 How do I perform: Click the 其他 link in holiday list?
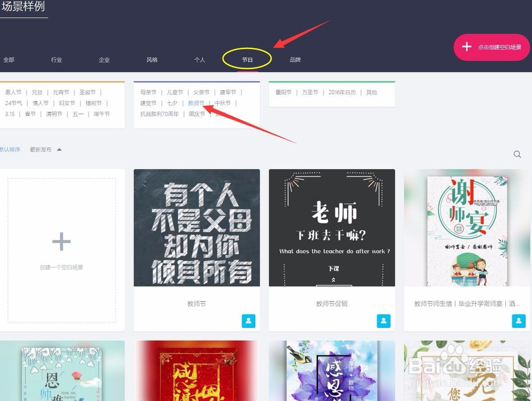(371, 92)
